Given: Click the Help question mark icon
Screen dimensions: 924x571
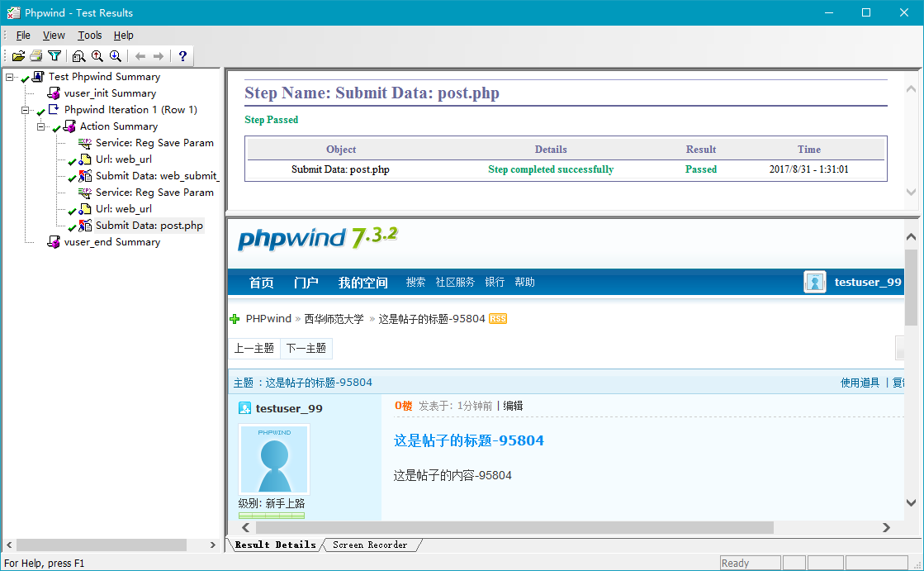Looking at the screenshot, I should pyautogui.click(x=182, y=56).
